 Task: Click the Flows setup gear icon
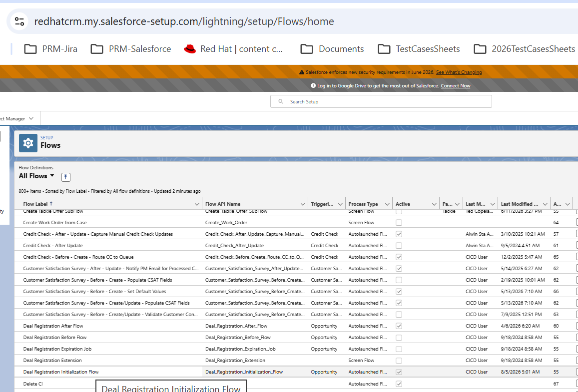click(28, 143)
